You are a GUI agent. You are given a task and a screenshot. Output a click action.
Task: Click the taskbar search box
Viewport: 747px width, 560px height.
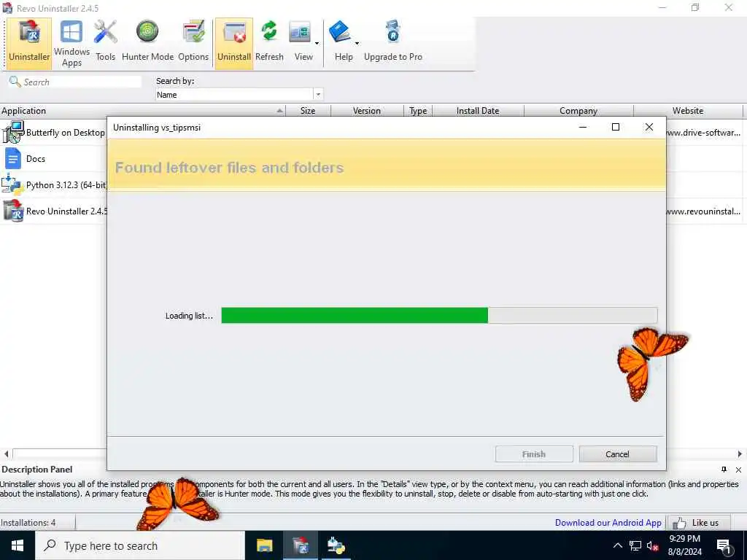(140, 545)
